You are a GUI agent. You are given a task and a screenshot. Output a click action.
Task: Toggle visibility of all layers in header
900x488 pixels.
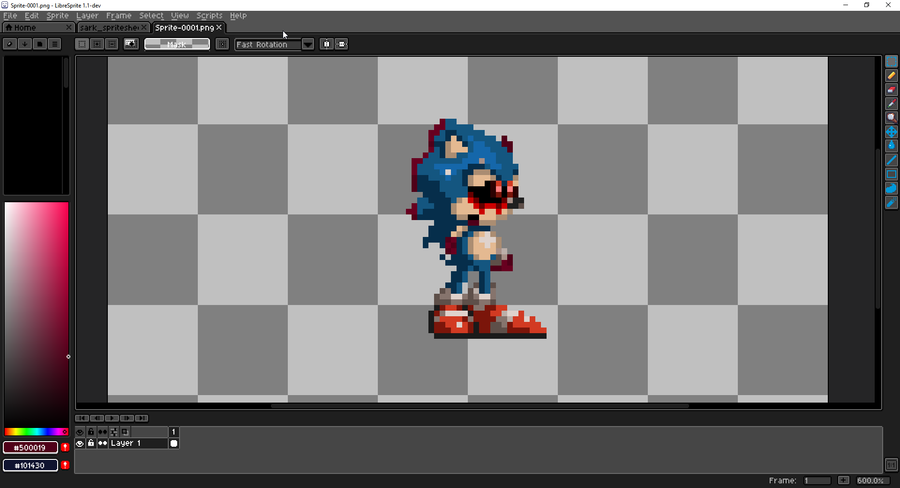80,432
